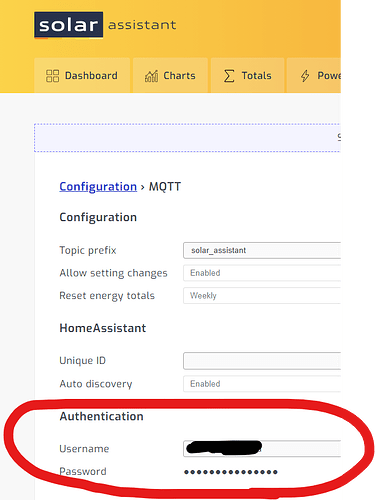The image size is (375, 500).
Task: Open the Allow setting changes dropdown
Action: point(262,273)
